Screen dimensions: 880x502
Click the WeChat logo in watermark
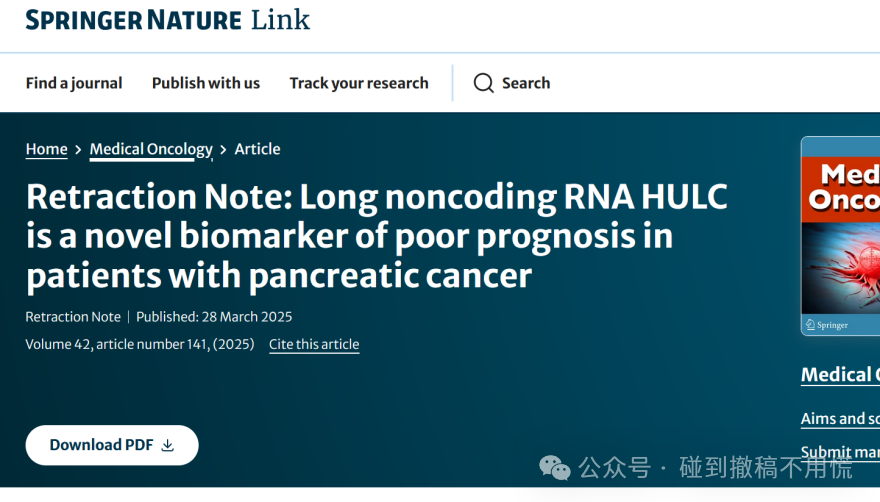(x=554, y=468)
